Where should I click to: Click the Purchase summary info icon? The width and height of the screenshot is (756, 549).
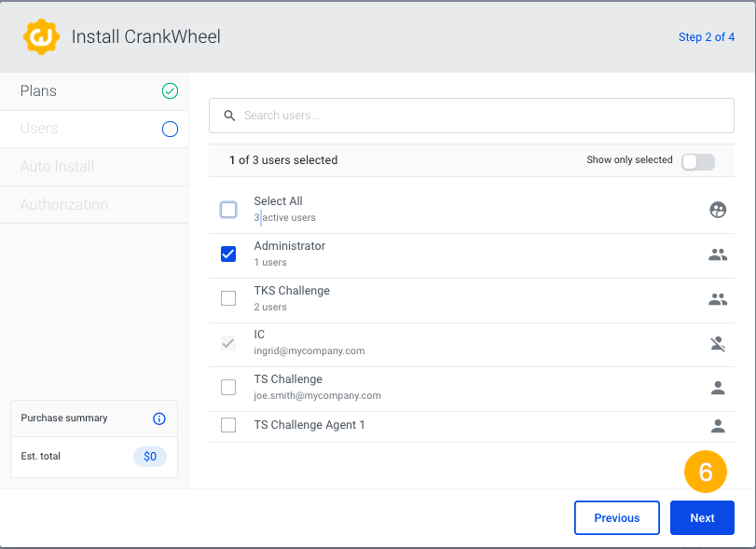pyautogui.click(x=159, y=419)
